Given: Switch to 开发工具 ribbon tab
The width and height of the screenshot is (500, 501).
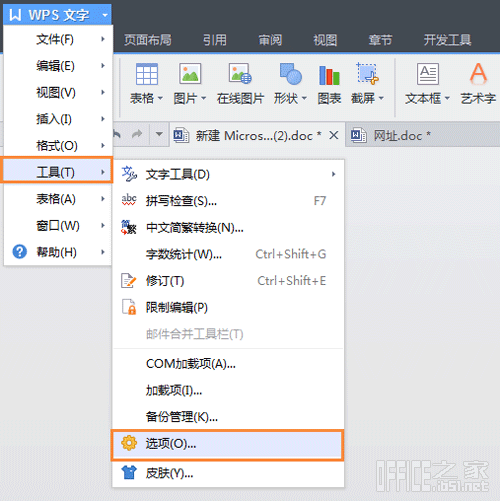Looking at the screenshot, I should click(447, 40).
